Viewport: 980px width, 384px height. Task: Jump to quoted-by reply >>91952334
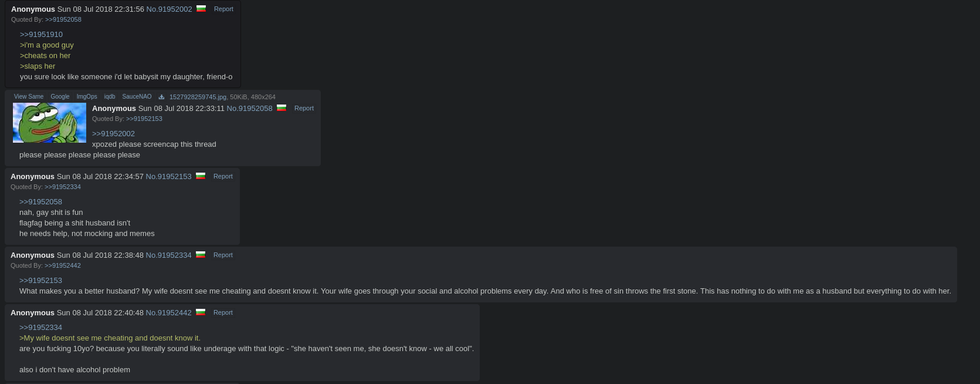[63, 187]
